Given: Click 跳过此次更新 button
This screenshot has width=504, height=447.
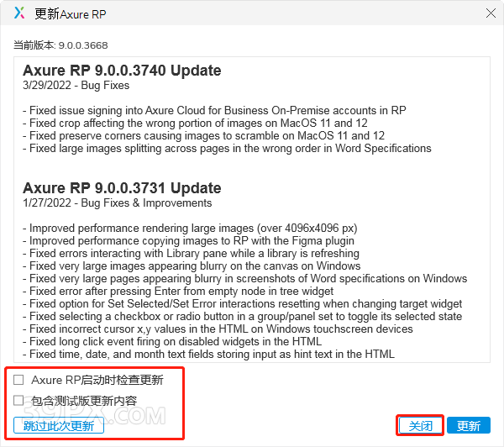Looking at the screenshot, I should click(x=59, y=425).
